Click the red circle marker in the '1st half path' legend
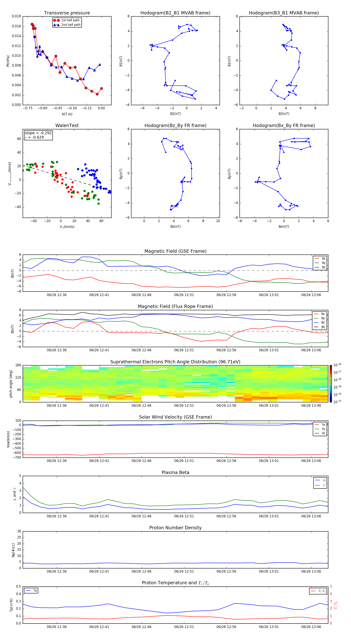 (x=57, y=20)
